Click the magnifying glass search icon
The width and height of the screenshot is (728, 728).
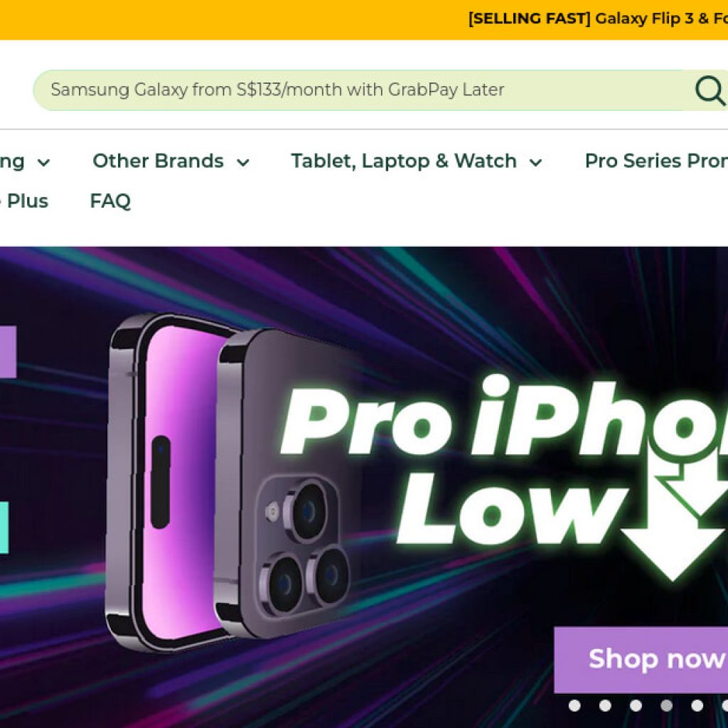pos(710,90)
